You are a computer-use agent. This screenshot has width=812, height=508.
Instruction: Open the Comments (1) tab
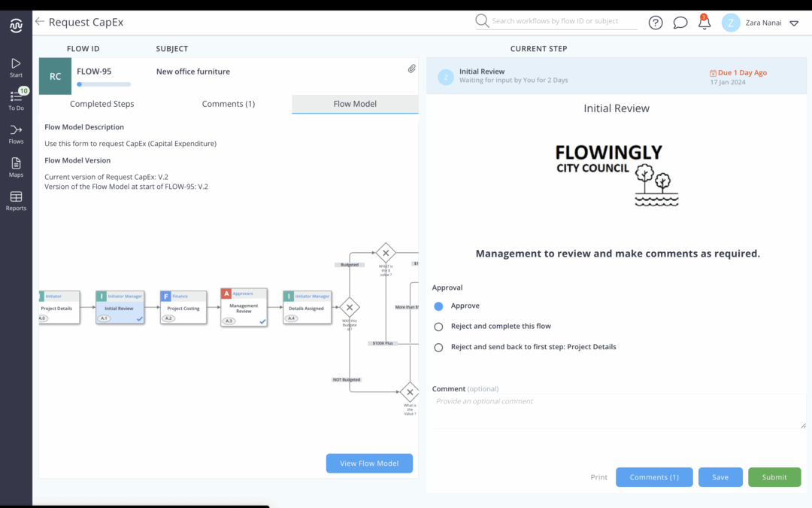pyautogui.click(x=229, y=104)
